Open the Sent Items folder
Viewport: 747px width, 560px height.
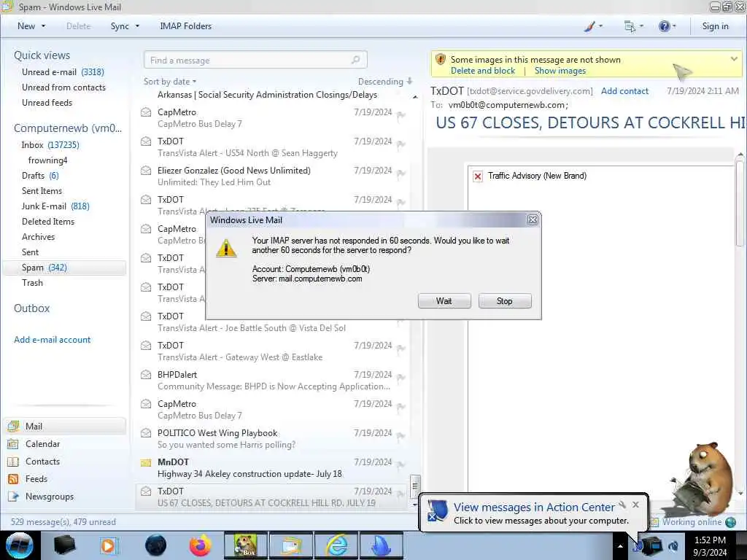click(42, 190)
